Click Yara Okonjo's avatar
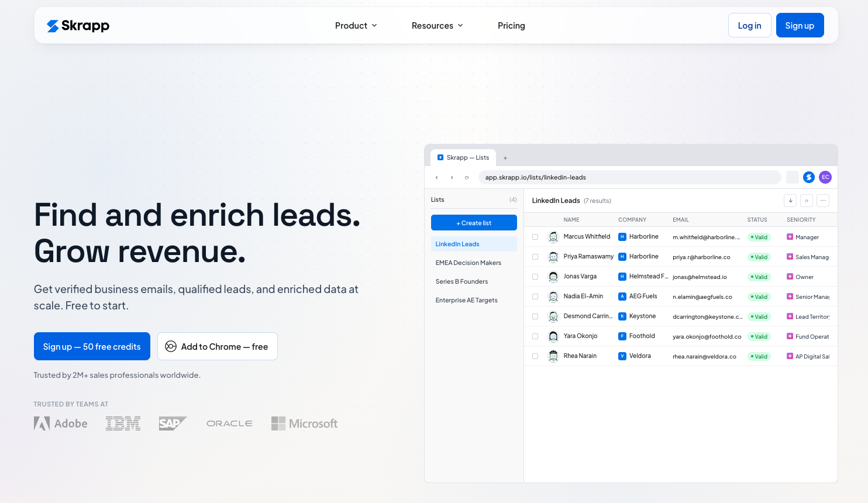868x503 pixels. tap(553, 336)
